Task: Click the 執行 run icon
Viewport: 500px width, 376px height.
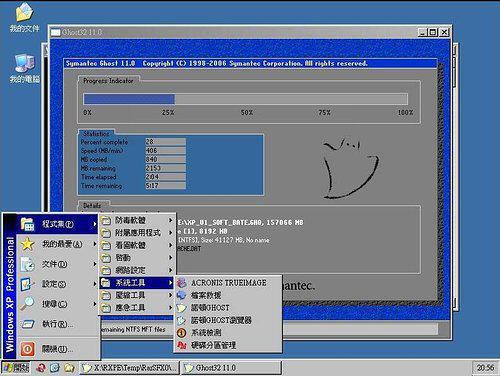Action: point(27,324)
